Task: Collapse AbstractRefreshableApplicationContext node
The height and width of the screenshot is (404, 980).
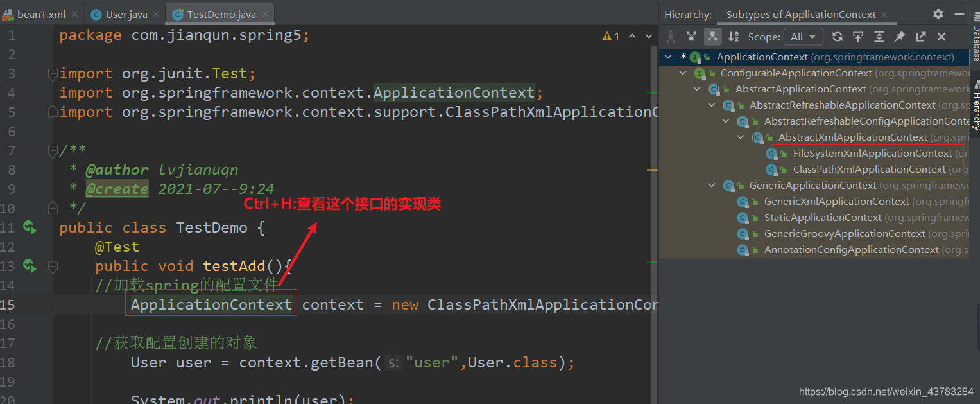Action: [x=712, y=105]
